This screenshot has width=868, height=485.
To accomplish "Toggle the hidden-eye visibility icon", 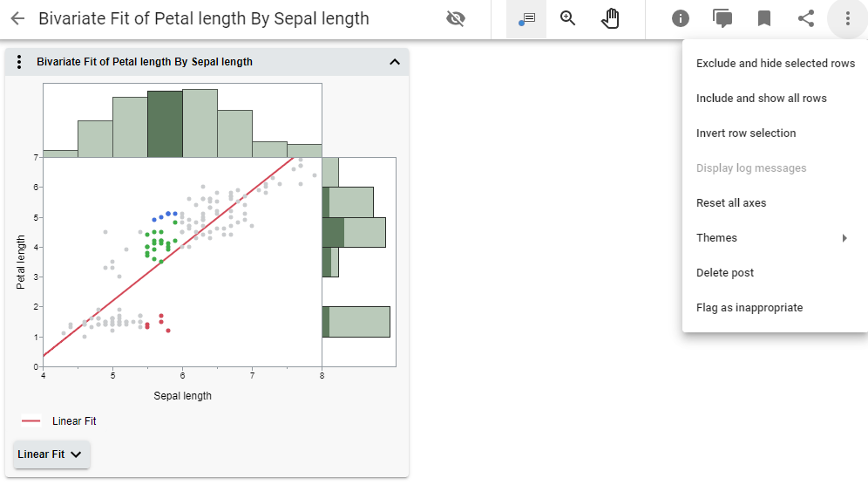I will (455, 18).
